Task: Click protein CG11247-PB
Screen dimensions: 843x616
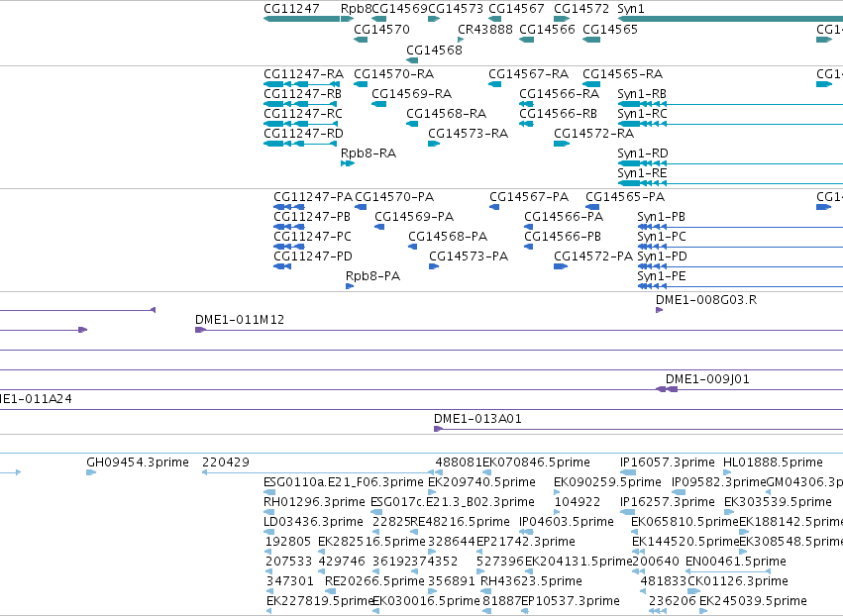Action: (312, 217)
